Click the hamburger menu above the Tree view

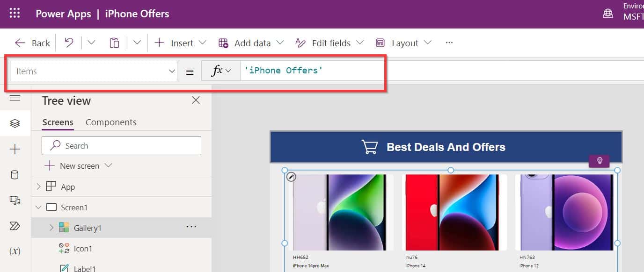click(15, 98)
